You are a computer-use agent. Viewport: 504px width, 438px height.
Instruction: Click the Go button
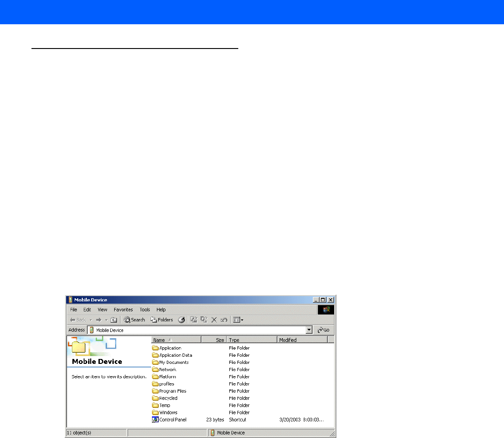coord(323,330)
